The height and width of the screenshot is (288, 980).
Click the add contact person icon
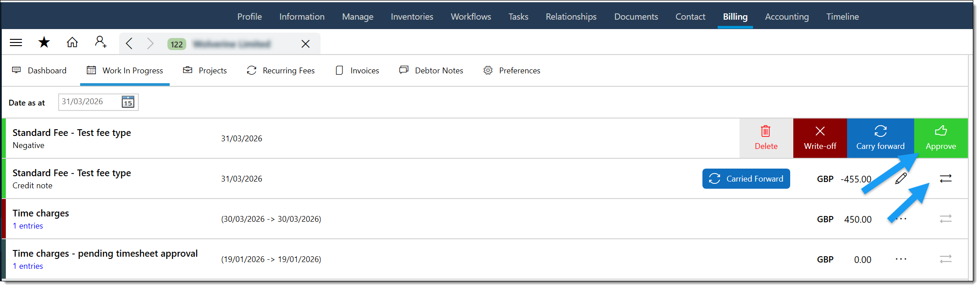[101, 42]
